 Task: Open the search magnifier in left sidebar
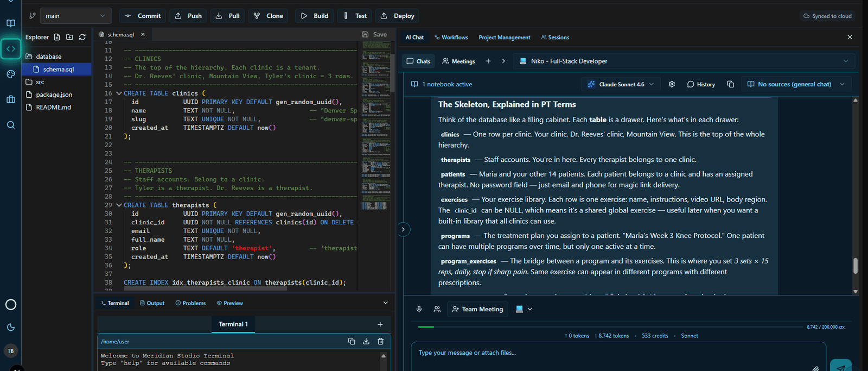tap(11, 125)
